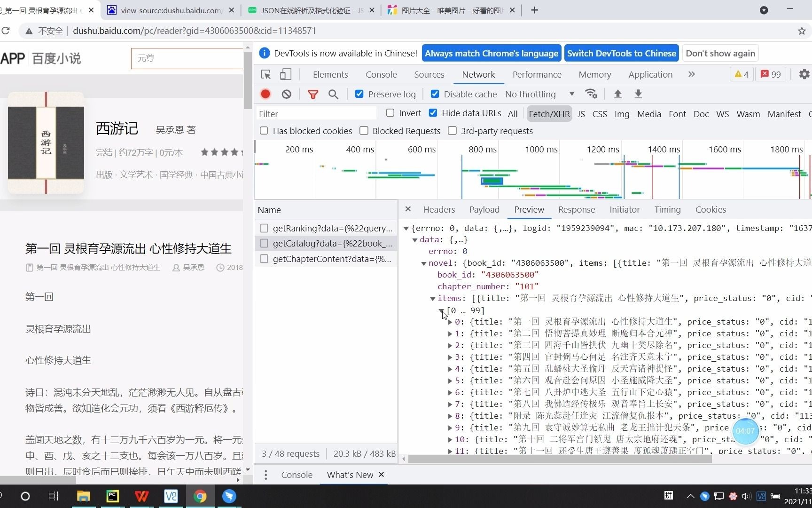Open the Headers tab of request
812x508 pixels.
[x=439, y=209]
